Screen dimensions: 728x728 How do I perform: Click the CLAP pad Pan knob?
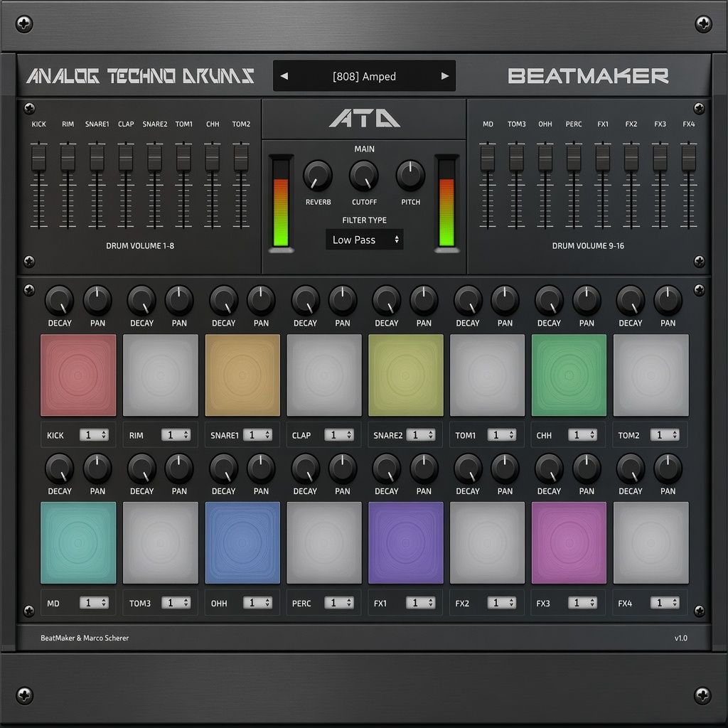(x=343, y=301)
